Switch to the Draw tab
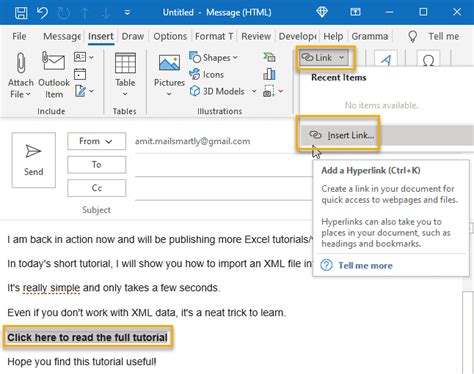 coord(133,36)
